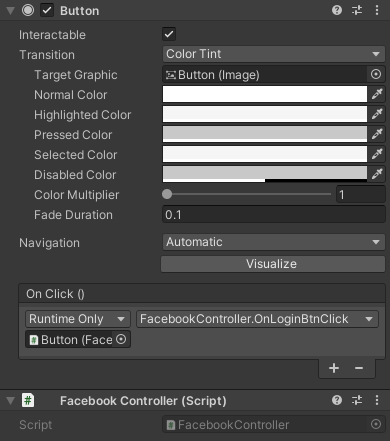Open object picker for On Click target
Viewport: 390px width, 441px height.
pos(121,339)
